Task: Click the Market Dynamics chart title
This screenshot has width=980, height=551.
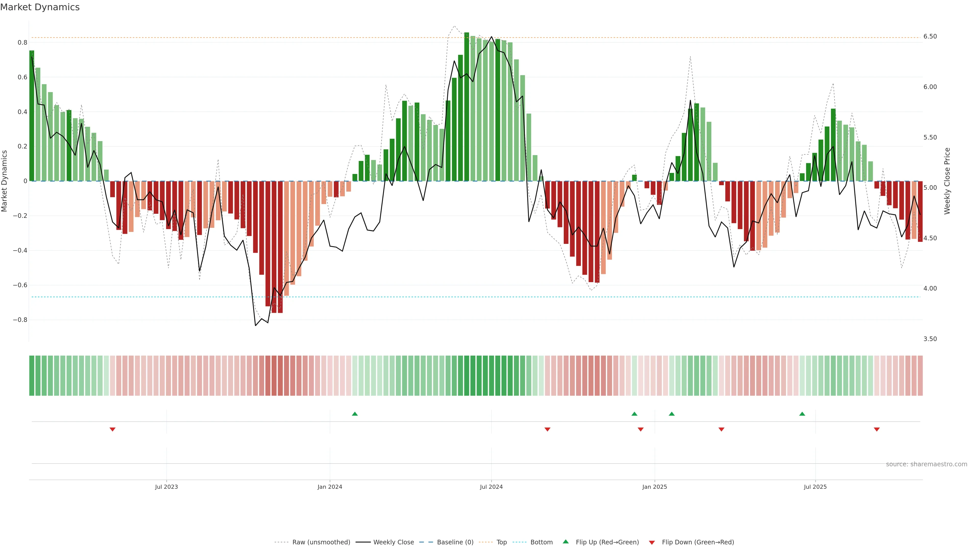Action: tap(40, 7)
